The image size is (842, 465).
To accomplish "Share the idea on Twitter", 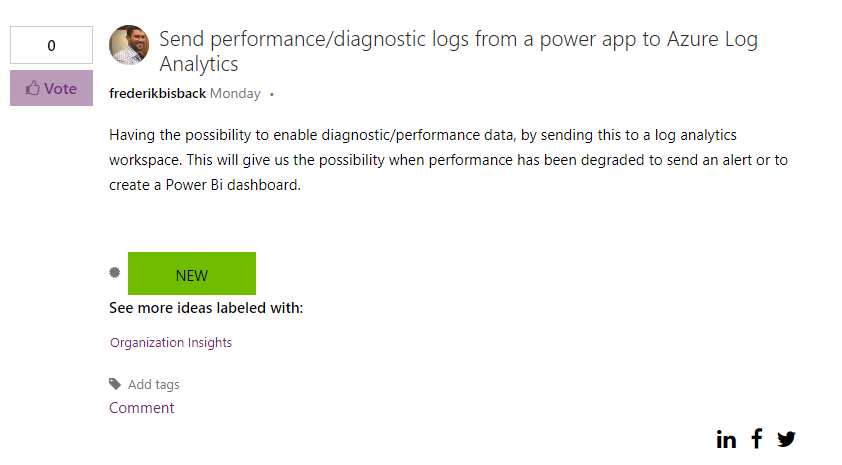I will click(x=786, y=439).
